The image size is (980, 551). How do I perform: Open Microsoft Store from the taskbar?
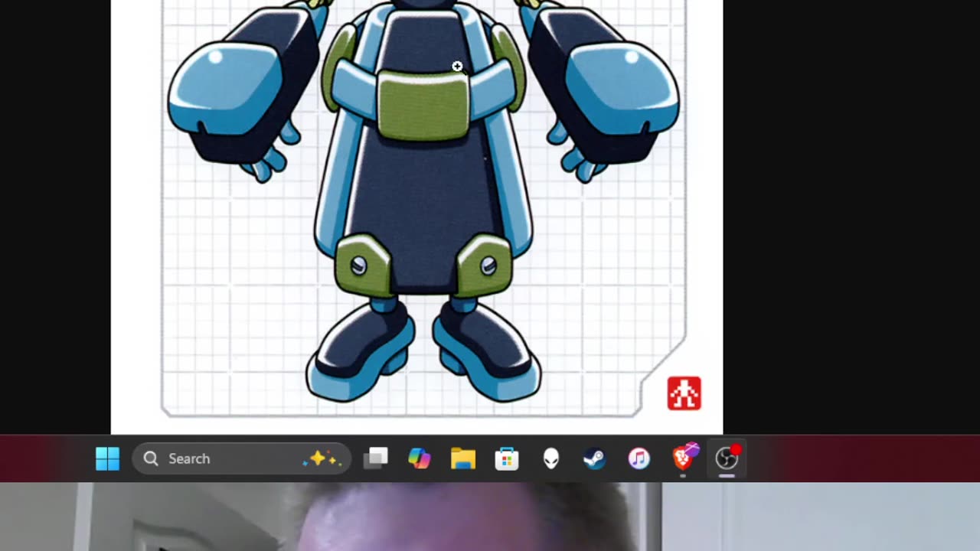coord(507,458)
